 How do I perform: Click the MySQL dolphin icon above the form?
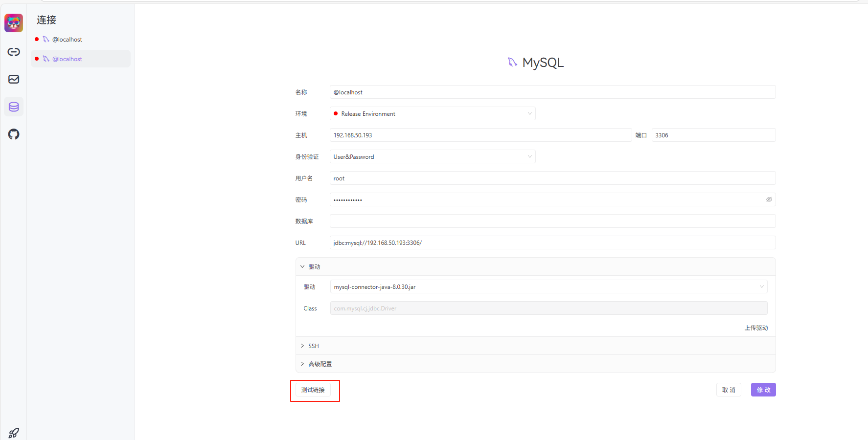pos(512,62)
